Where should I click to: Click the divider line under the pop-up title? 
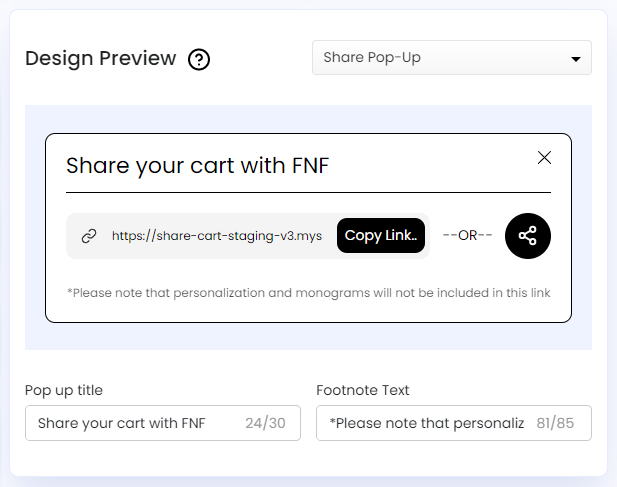click(308, 192)
